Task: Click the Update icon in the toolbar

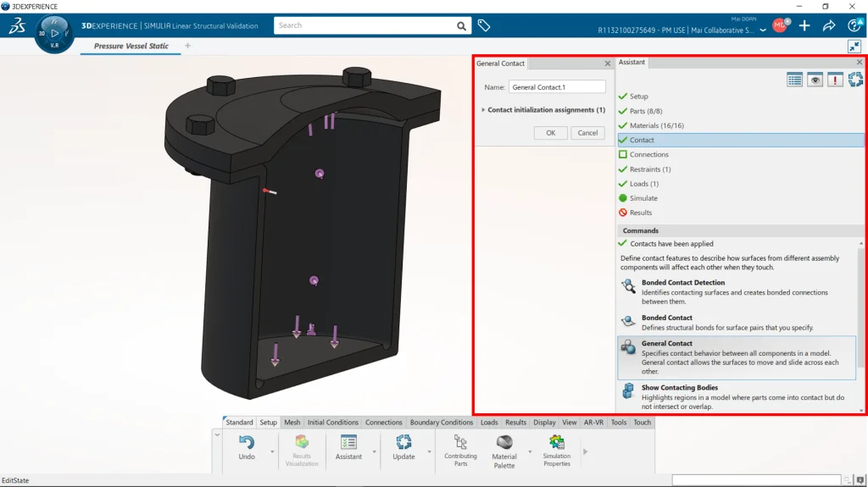Action: point(403,442)
